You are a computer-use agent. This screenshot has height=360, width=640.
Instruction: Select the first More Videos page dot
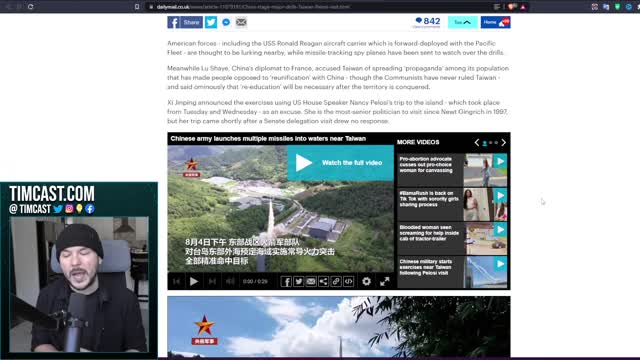[x=484, y=143]
